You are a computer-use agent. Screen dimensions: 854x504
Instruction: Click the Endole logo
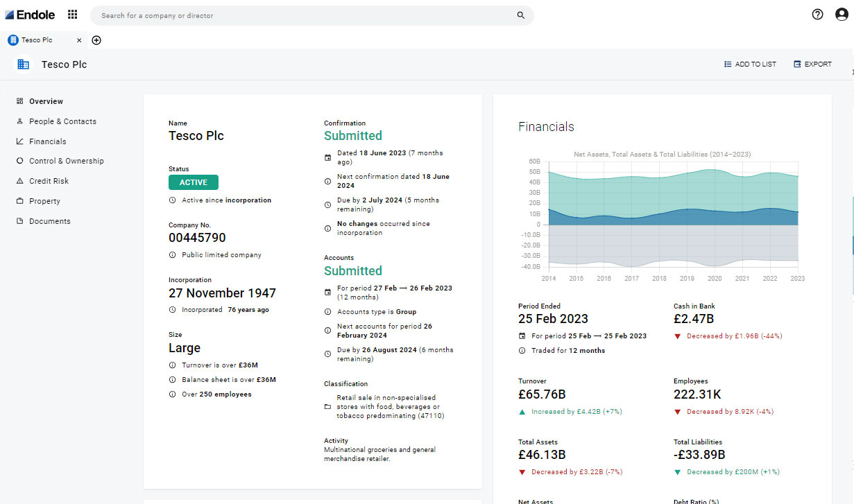click(30, 15)
